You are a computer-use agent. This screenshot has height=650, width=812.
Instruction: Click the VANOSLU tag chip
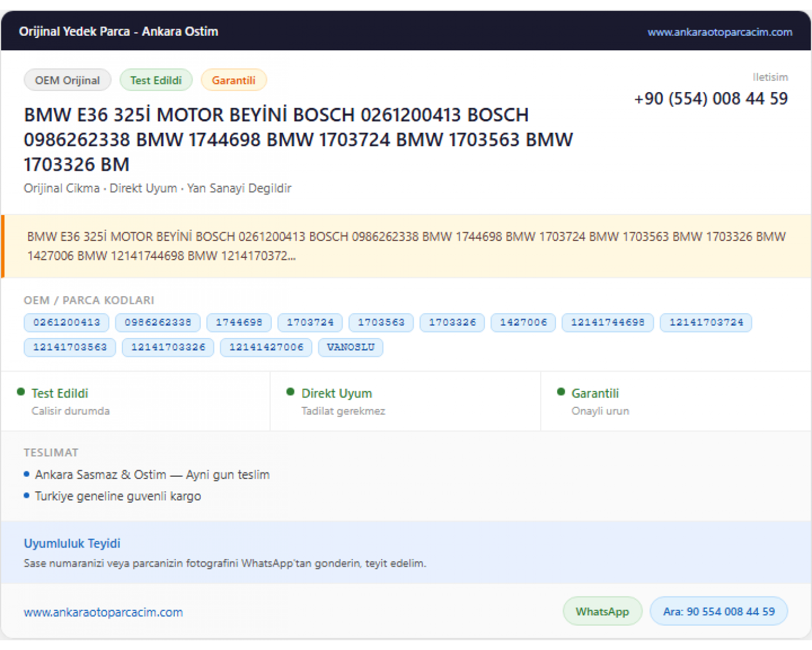click(351, 347)
